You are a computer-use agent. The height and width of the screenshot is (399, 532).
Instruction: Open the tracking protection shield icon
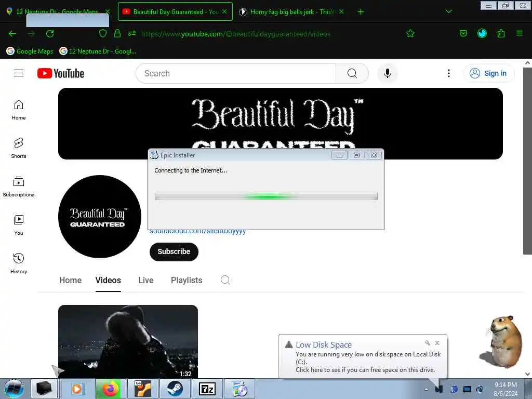coord(102,33)
